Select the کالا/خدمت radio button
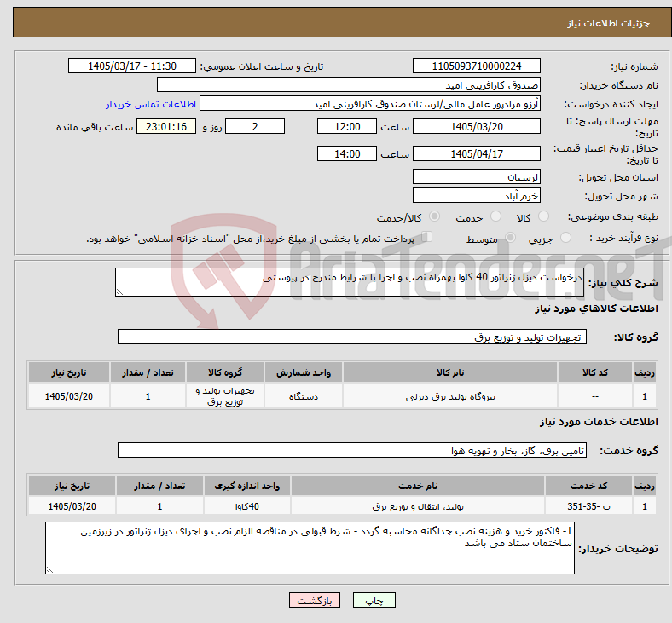 pyautogui.click(x=434, y=216)
